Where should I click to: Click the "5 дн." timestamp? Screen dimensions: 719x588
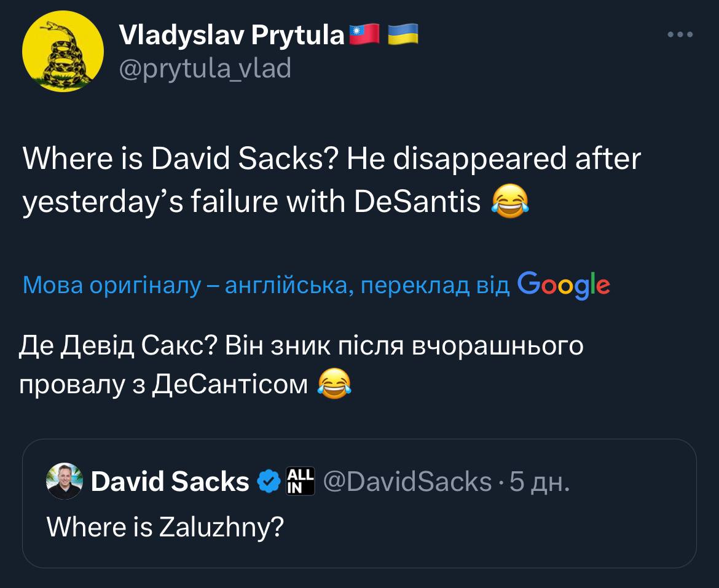pos(540,482)
